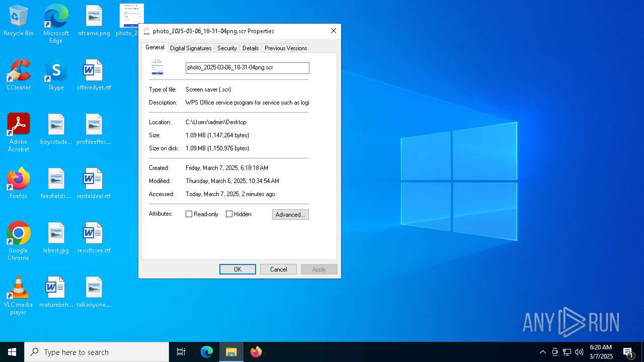Open Task View from the taskbar
Screen dimensions: 644x362
coord(181,352)
